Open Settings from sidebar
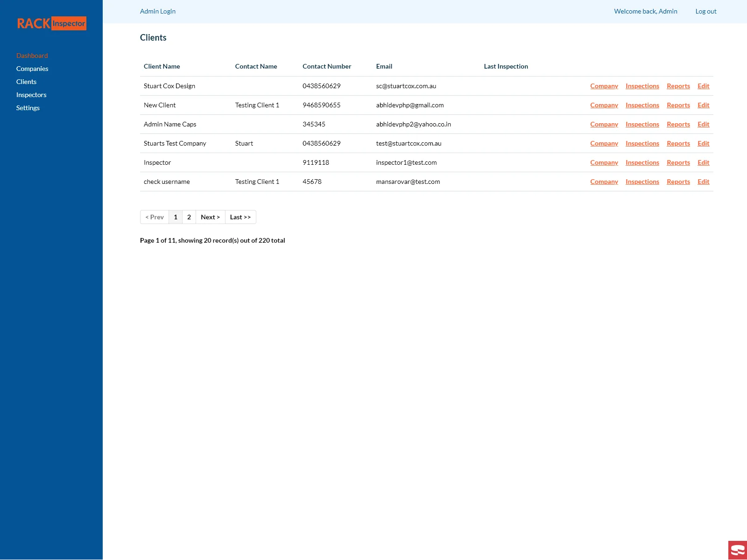This screenshot has width=747, height=560. (x=28, y=108)
